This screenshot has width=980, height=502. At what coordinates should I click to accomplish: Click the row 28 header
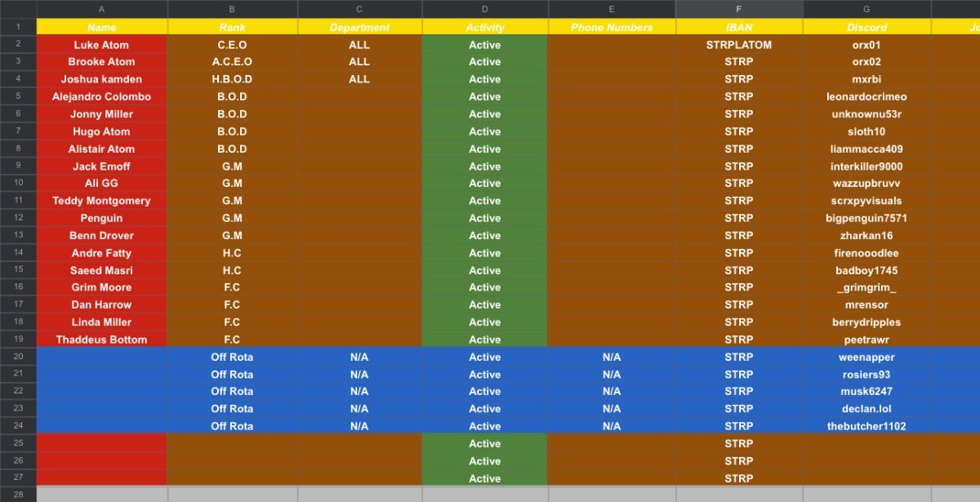(18, 495)
